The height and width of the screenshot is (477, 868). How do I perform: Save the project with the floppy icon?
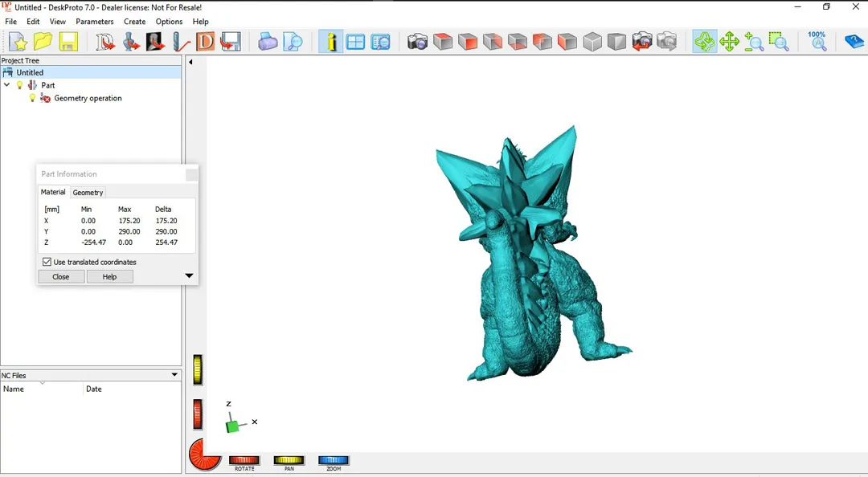(x=68, y=42)
